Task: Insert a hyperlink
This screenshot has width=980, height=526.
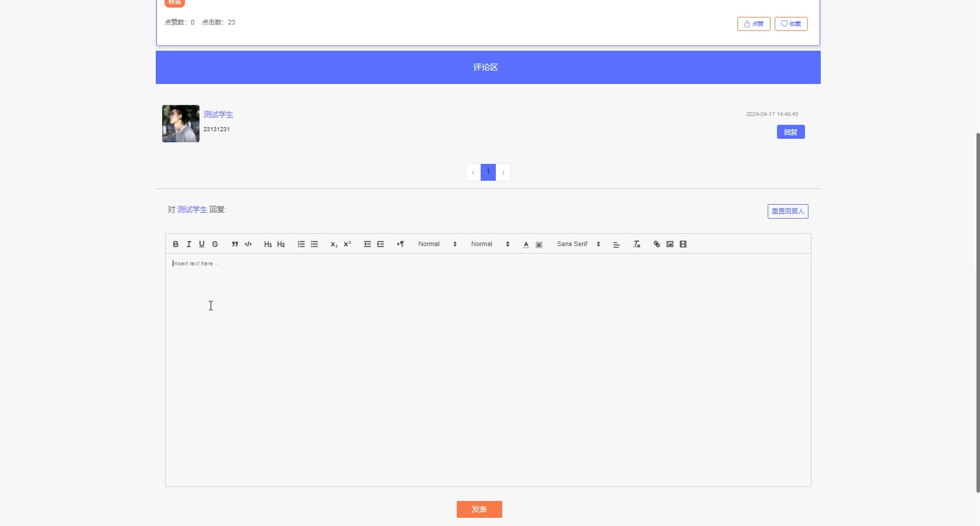Action: (x=657, y=244)
